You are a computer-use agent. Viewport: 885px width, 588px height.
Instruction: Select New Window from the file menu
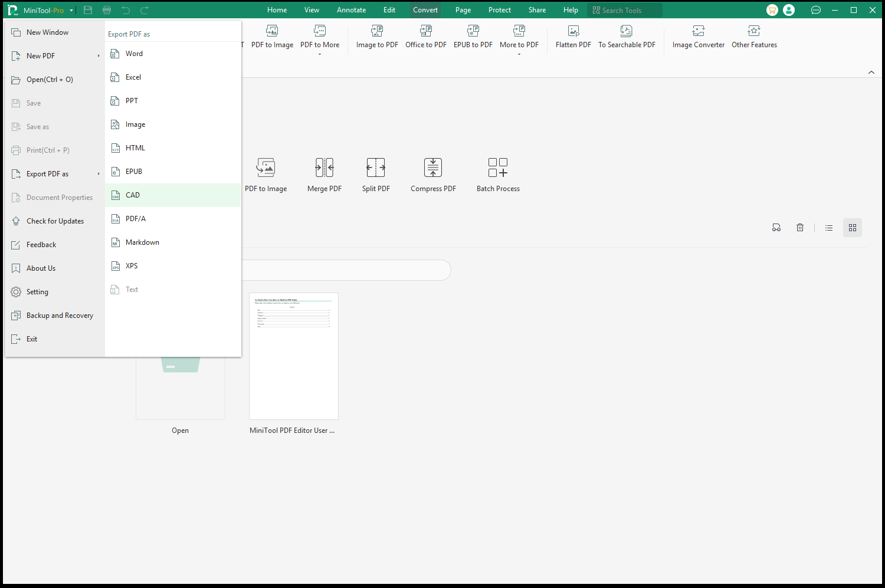[x=55, y=32]
